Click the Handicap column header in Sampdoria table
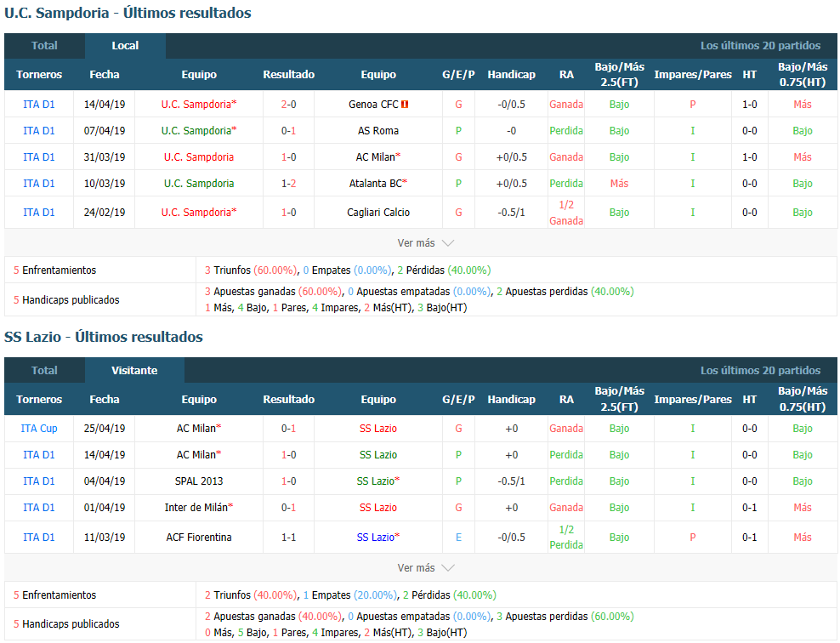The height and width of the screenshot is (643, 840). (511, 75)
